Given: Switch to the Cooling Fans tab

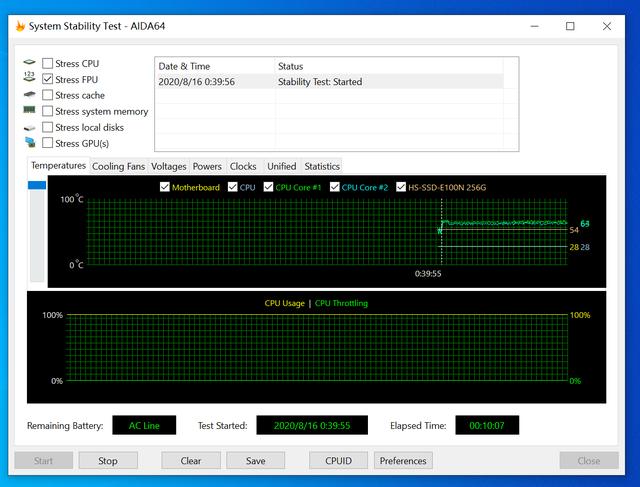Looking at the screenshot, I should 118,167.
